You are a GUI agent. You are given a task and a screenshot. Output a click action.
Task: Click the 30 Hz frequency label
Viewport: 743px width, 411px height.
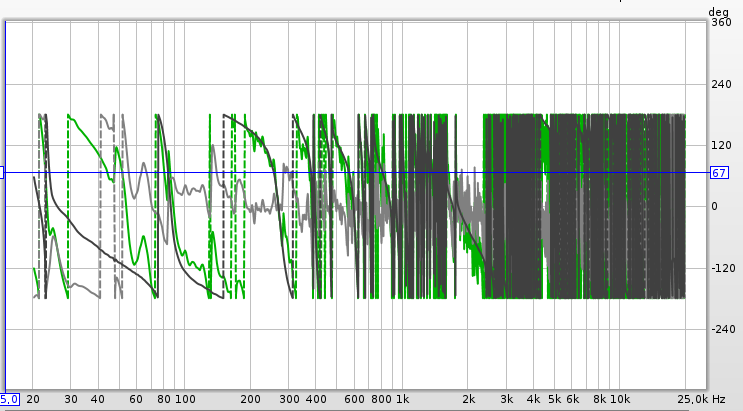click(x=71, y=399)
